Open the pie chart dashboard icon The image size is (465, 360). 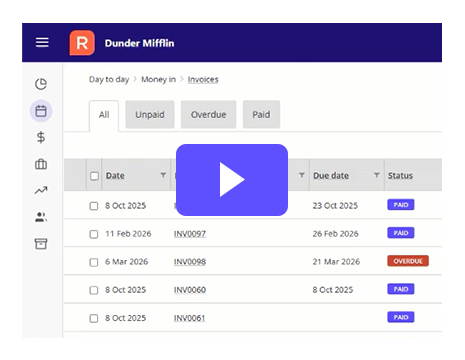[41, 84]
